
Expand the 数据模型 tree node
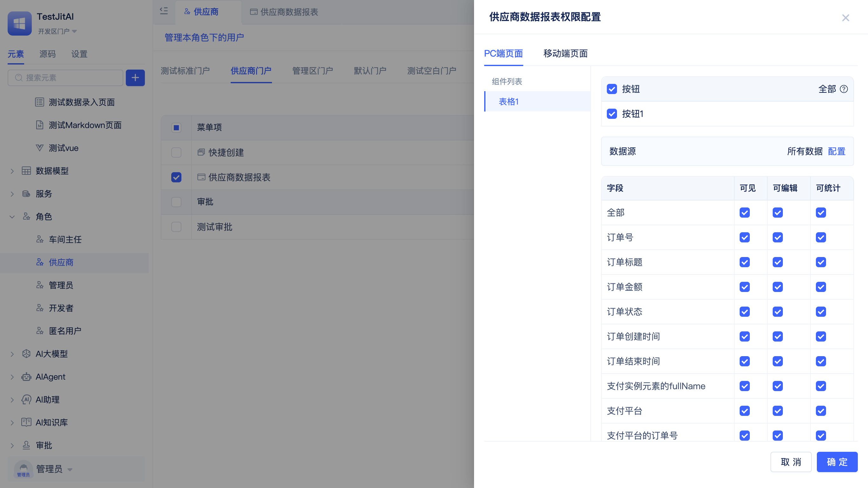point(12,171)
